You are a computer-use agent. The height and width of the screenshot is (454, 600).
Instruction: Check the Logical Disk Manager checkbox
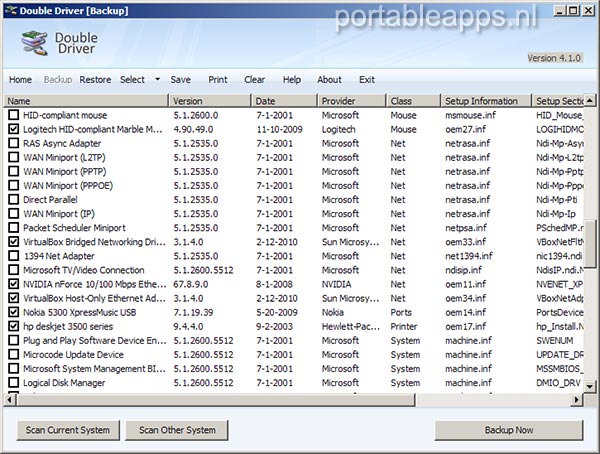click(x=13, y=382)
